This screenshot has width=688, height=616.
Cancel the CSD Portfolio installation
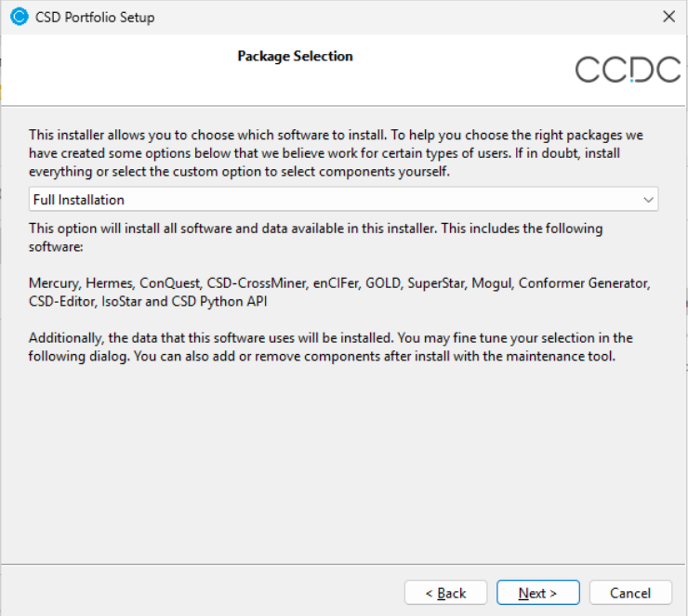[630, 593]
